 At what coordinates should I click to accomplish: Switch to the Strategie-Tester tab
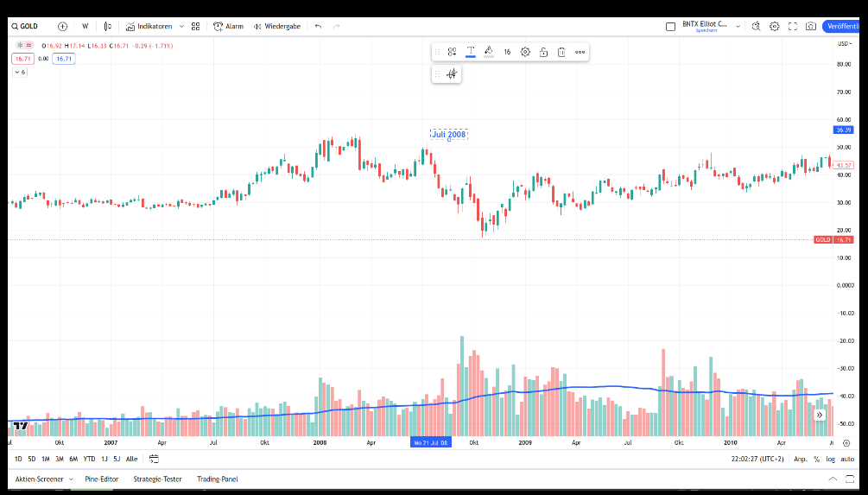click(x=157, y=479)
